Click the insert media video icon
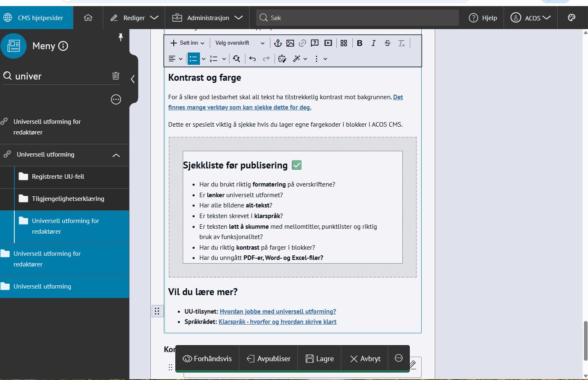This screenshot has width=588, height=380. (328, 43)
